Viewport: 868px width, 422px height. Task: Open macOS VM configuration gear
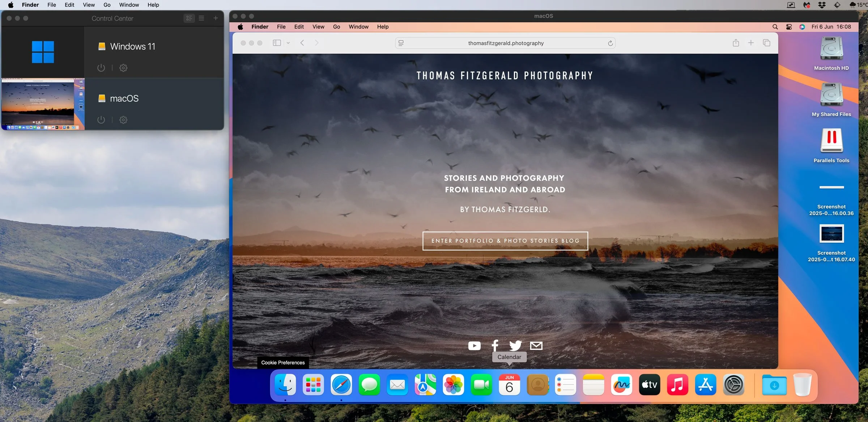123,120
